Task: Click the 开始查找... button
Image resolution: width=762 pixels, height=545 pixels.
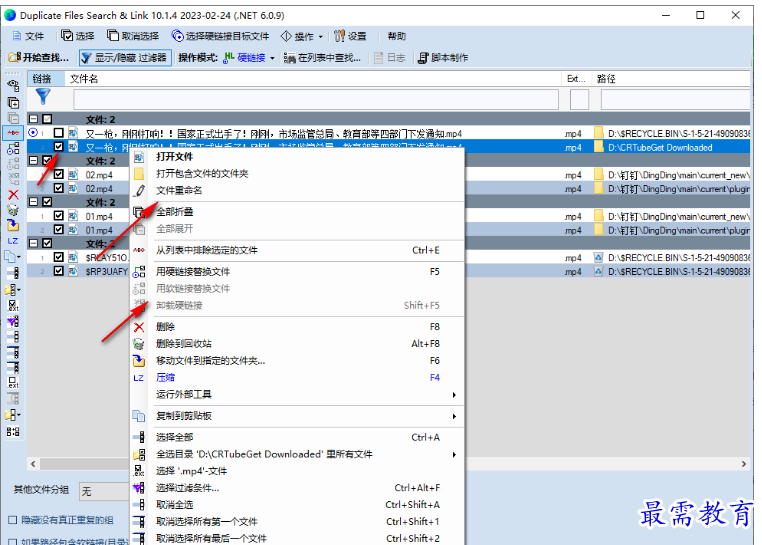Action: pyautogui.click(x=39, y=58)
